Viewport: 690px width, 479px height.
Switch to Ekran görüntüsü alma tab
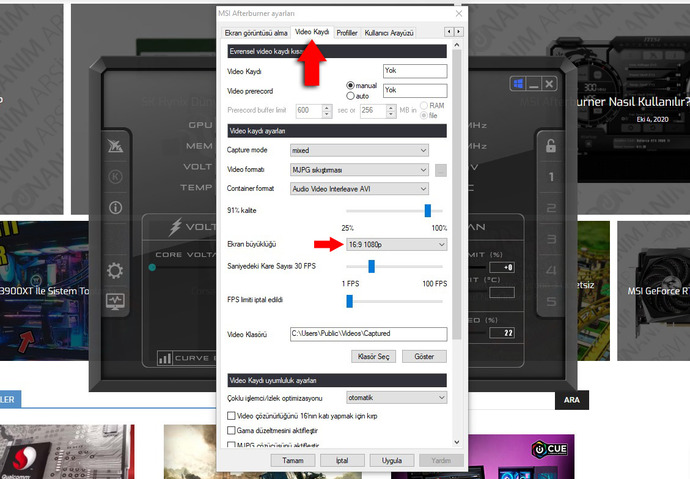256,33
